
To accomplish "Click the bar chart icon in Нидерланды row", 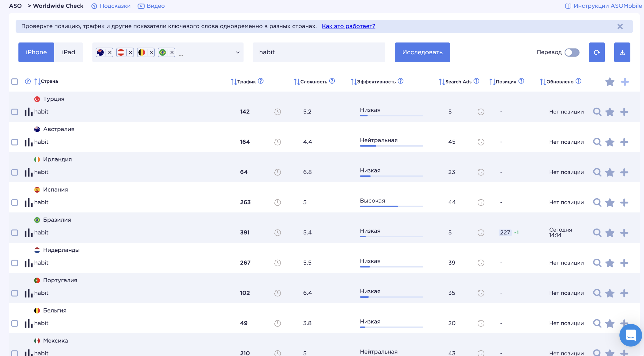I will pos(28,263).
